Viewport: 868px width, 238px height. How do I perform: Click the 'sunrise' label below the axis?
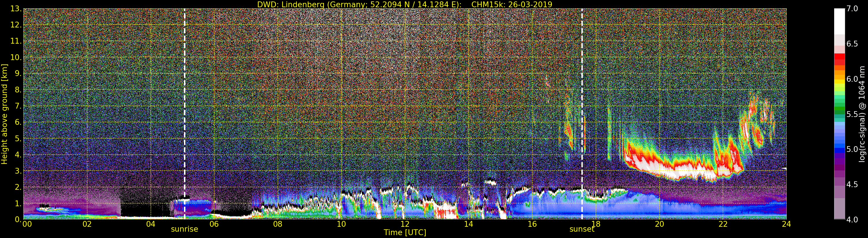pyautogui.click(x=185, y=229)
